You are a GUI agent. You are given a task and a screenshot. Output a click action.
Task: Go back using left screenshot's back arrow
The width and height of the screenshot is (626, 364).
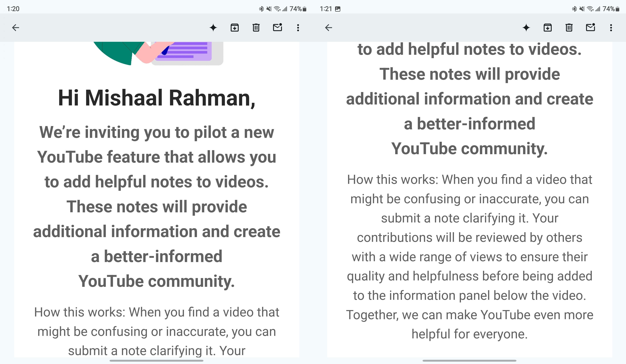(x=15, y=28)
